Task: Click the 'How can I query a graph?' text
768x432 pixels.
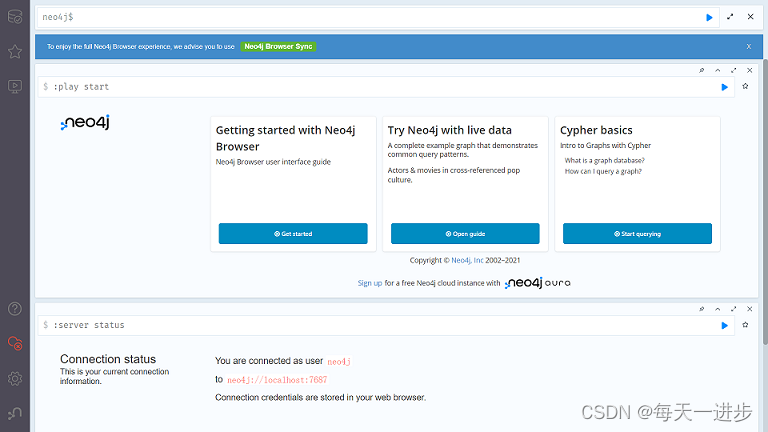Action: tap(603, 171)
